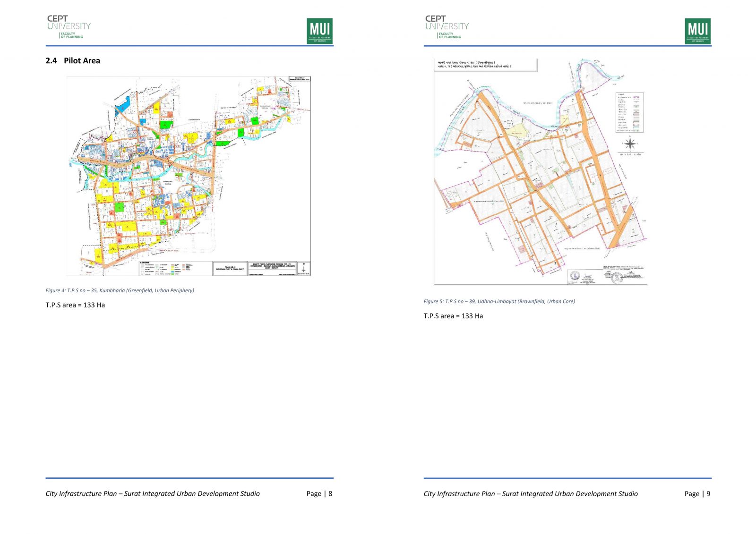Click the "Page | 8" page number
Image resolution: width=756 pixels, height=534 pixels.
[x=319, y=493]
